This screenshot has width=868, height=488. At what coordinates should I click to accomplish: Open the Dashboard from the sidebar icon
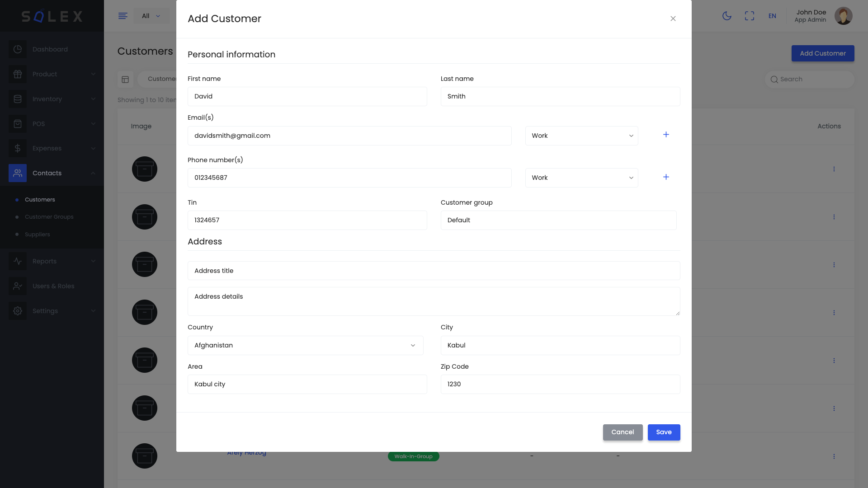(17, 49)
